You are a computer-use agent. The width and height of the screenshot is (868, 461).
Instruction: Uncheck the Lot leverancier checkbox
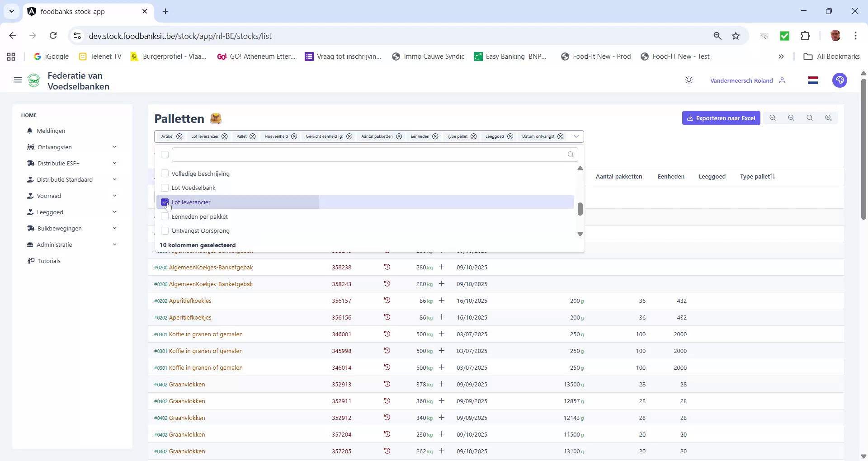[x=165, y=202]
